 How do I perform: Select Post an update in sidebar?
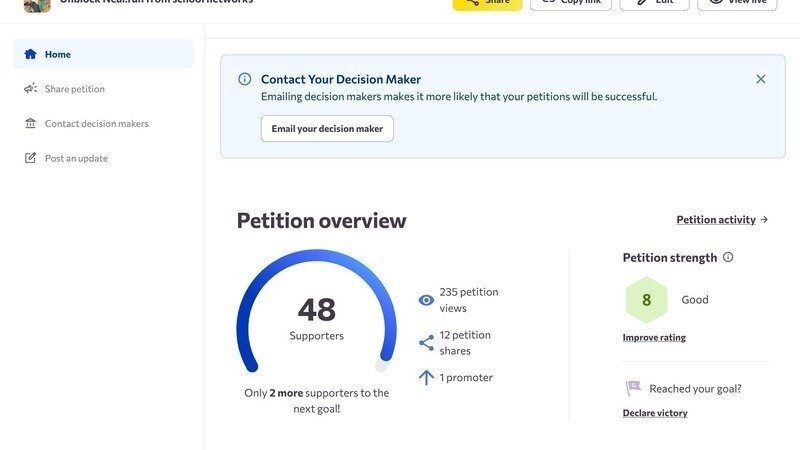[x=76, y=158]
